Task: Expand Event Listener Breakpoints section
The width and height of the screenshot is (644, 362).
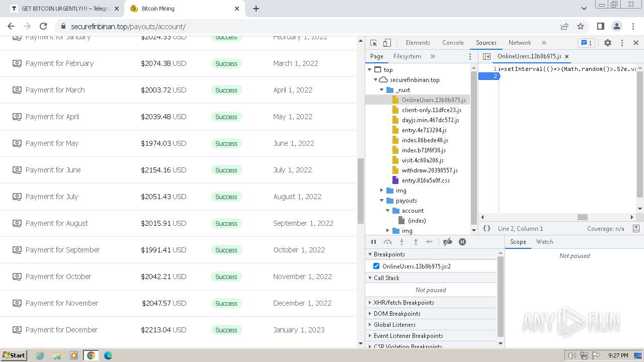Action: [431, 336]
